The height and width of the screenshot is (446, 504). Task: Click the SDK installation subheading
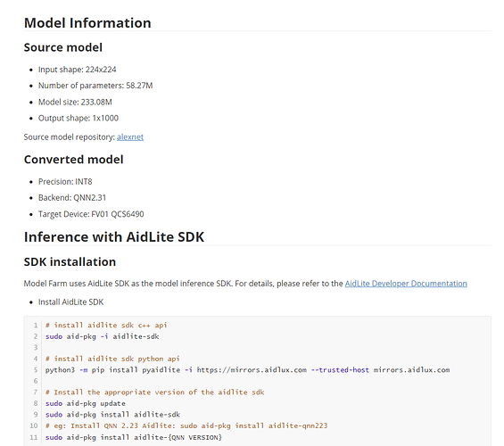click(70, 262)
